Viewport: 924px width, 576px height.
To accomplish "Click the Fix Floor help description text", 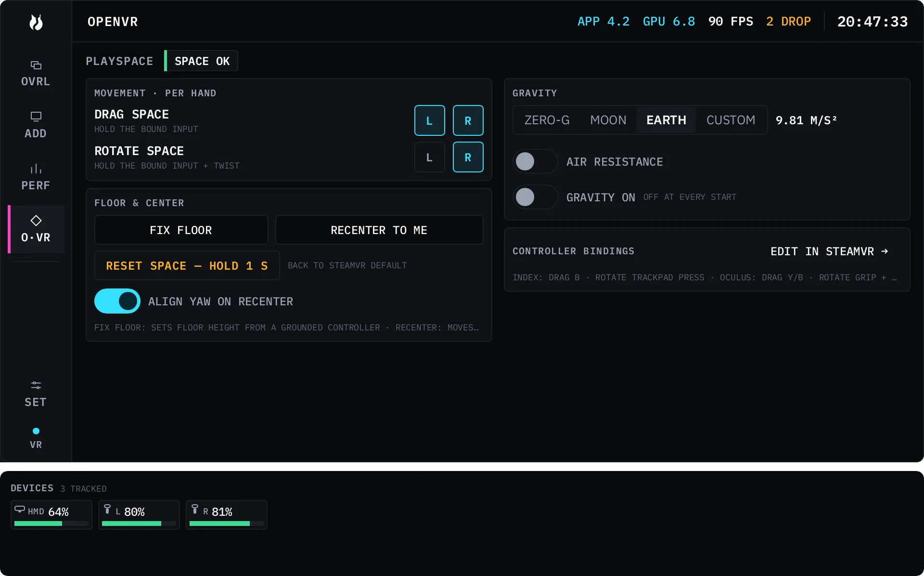I will click(x=286, y=327).
